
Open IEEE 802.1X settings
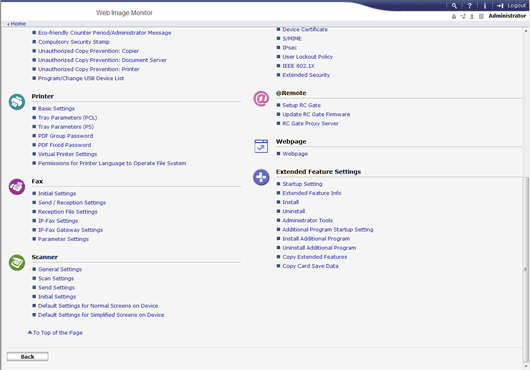click(x=298, y=66)
